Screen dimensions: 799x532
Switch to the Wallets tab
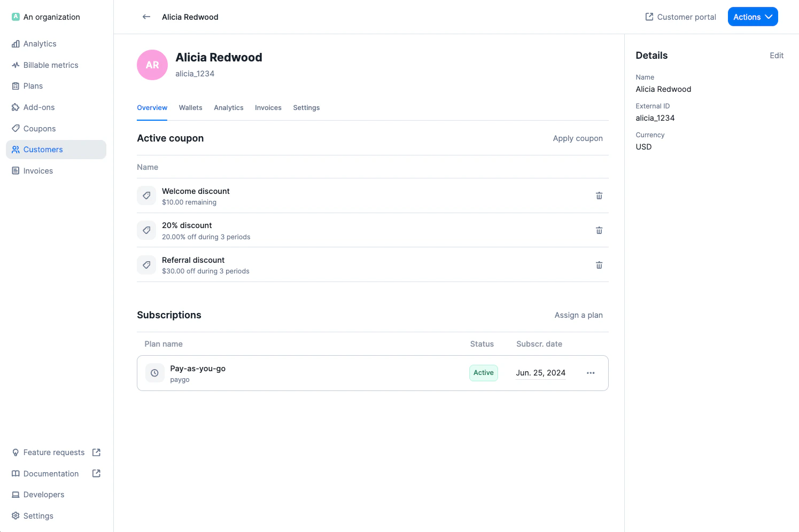(190, 108)
